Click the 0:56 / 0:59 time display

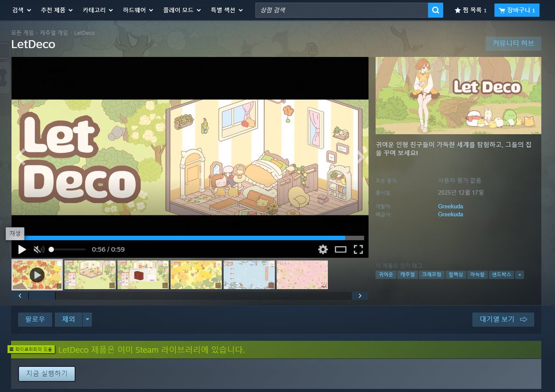click(108, 250)
